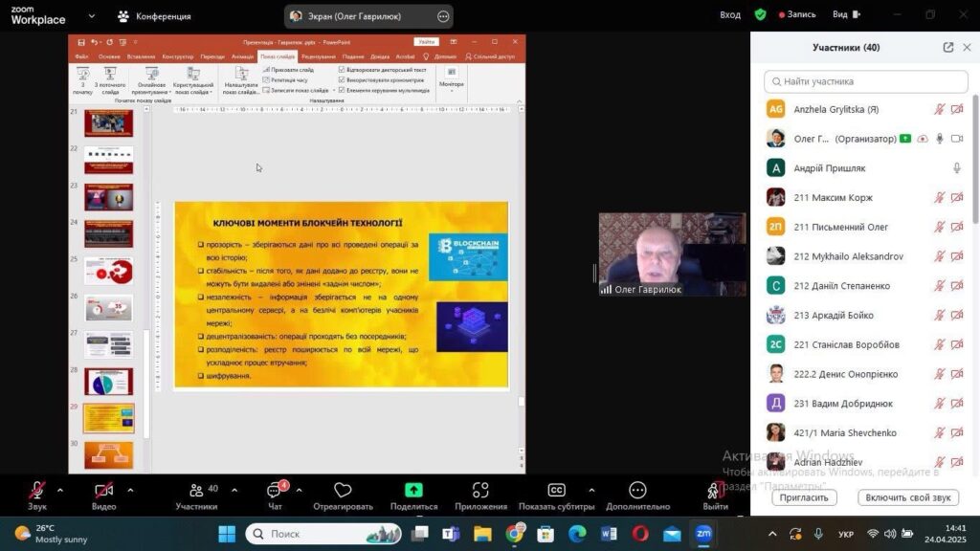980x551 pixels.
Task: Open the Apps icon in Zoom toolbar
Action: click(480, 491)
